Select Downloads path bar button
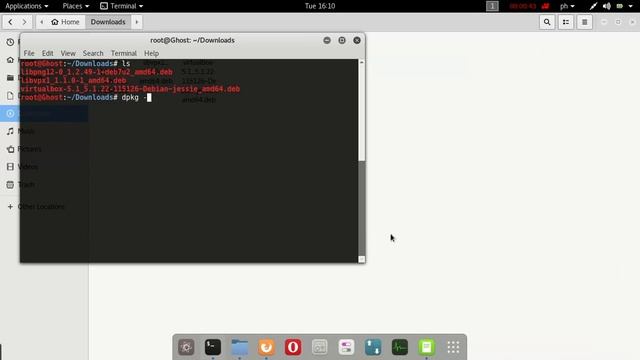Viewport: 640px width, 360px height. pos(108,22)
